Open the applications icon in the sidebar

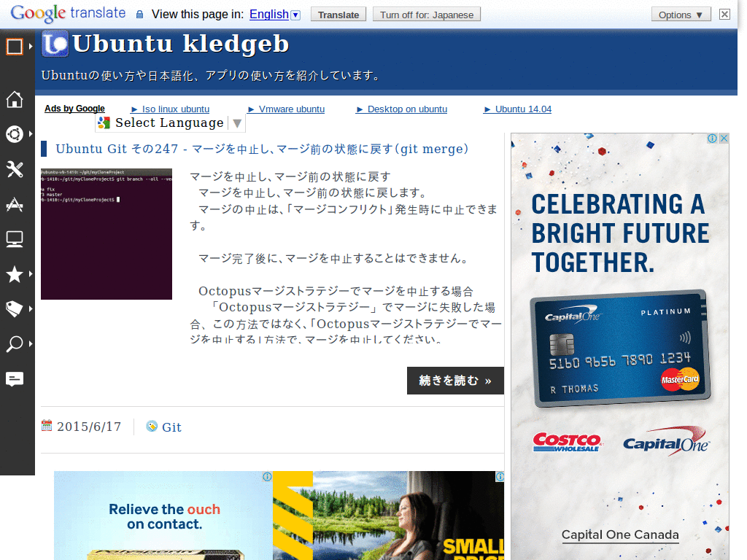[x=15, y=204]
